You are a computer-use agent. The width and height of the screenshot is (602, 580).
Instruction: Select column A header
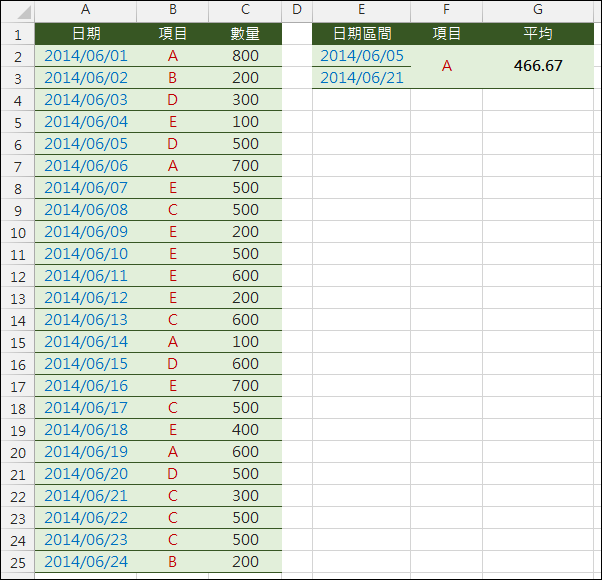[86, 10]
